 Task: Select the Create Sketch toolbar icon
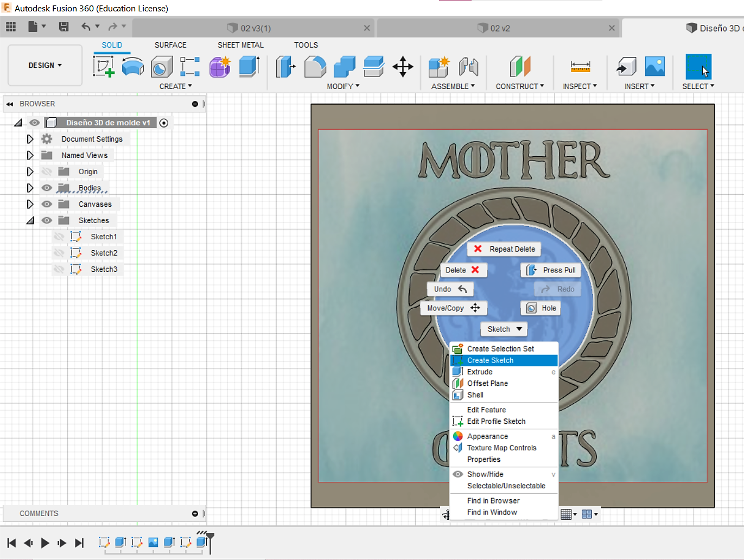point(104,67)
